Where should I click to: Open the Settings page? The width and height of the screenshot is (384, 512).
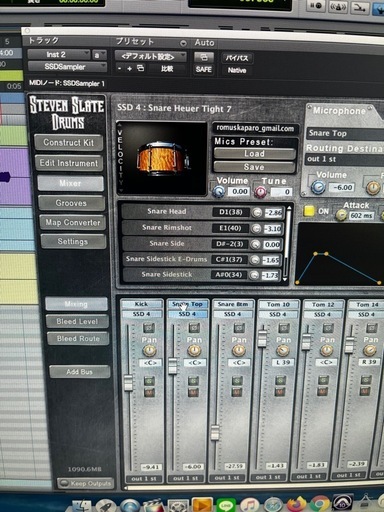click(73, 241)
